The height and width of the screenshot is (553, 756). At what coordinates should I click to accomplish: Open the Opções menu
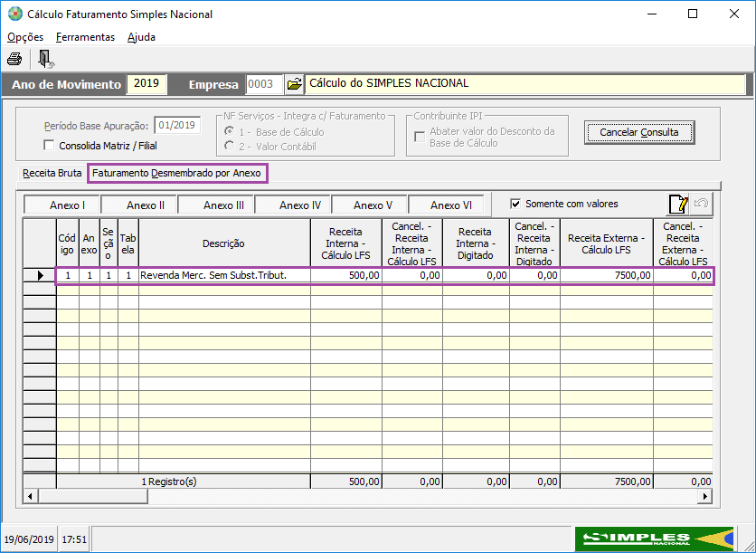25,37
